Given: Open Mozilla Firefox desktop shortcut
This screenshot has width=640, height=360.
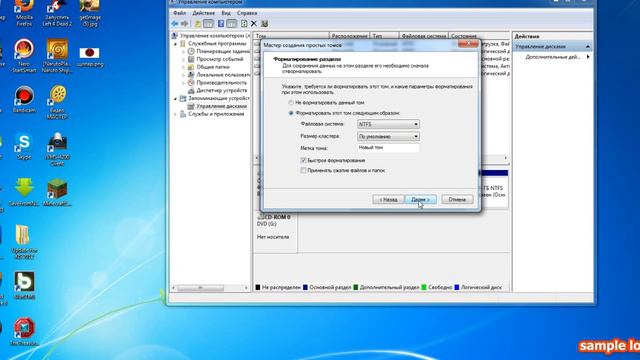Looking at the screenshot, I should 24,12.
